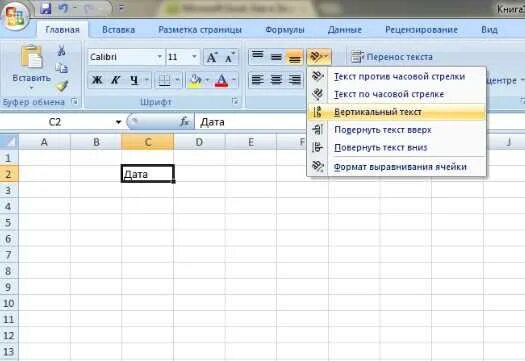Expand underline style dropdown arrow
This screenshot has height=361, width=525.
coord(147,80)
